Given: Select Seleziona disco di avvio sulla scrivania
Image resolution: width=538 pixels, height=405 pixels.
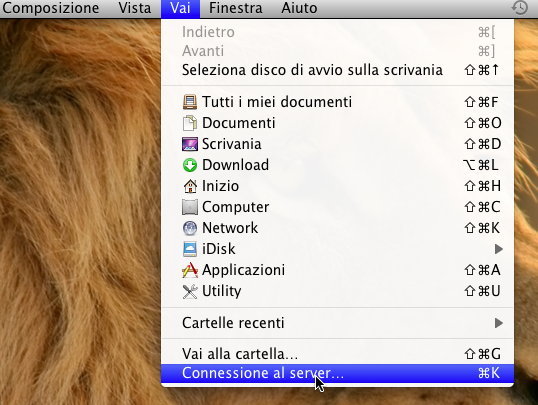Looking at the screenshot, I should click(x=337, y=70).
